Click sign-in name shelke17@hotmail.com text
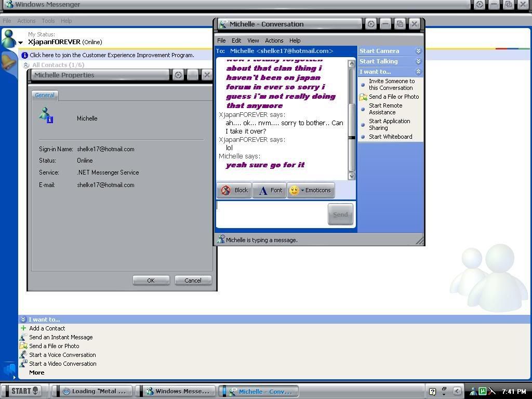The image size is (532, 399). click(105, 149)
